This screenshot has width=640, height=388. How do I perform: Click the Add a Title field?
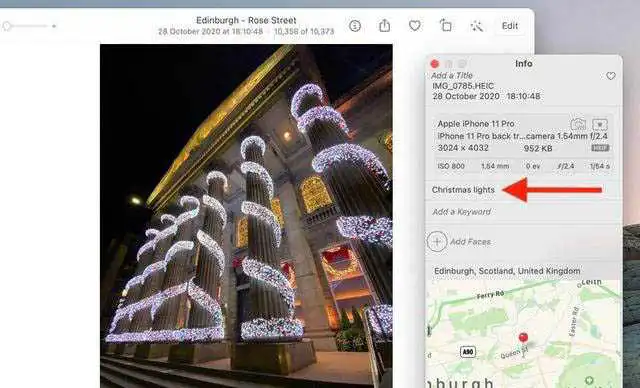(x=452, y=75)
